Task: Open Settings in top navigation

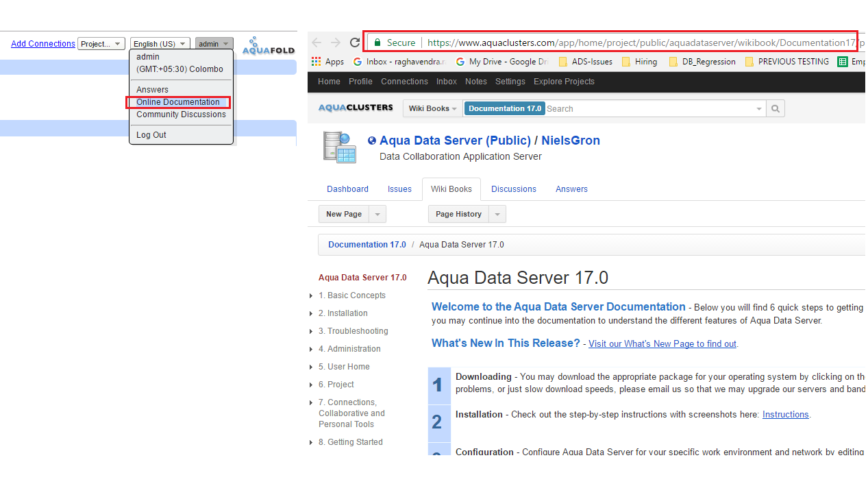Action: (x=510, y=82)
